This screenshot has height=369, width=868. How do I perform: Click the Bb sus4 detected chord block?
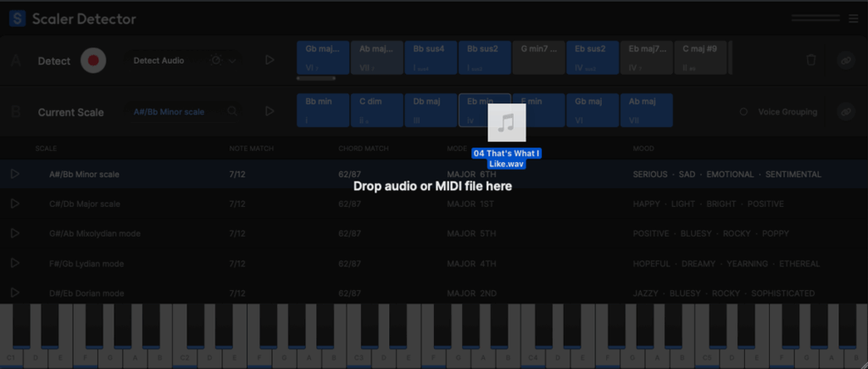click(x=431, y=58)
